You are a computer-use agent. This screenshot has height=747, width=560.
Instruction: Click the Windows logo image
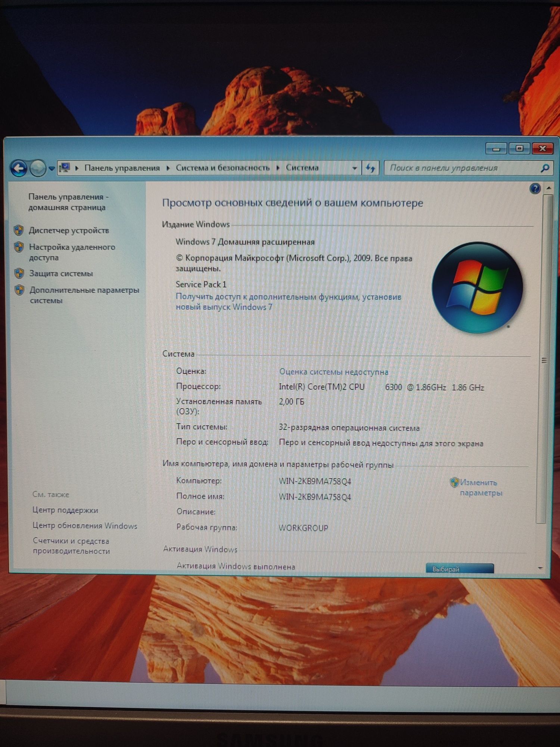click(477, 288)
